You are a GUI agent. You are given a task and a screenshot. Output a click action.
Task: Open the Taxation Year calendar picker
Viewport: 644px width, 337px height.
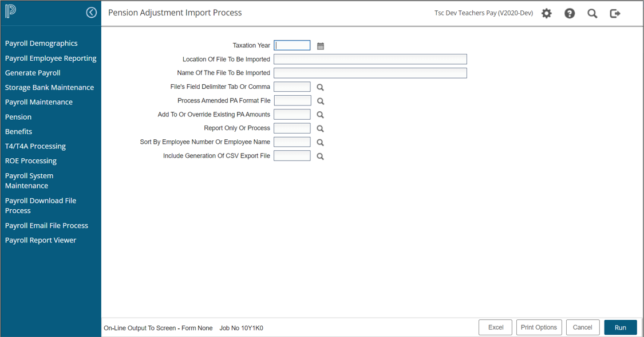(321, 46)
